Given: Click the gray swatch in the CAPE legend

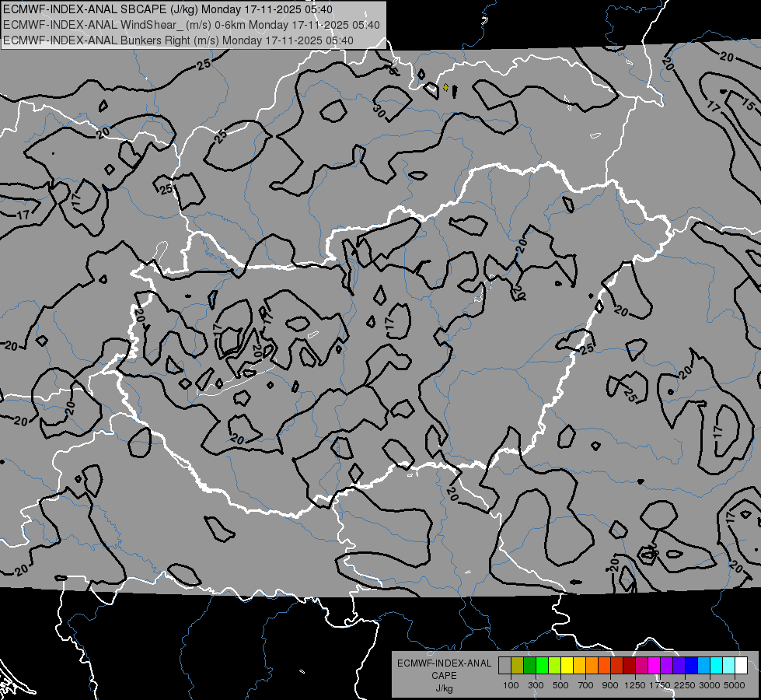Looking at the screenshot, I should [x=504, y=666].
